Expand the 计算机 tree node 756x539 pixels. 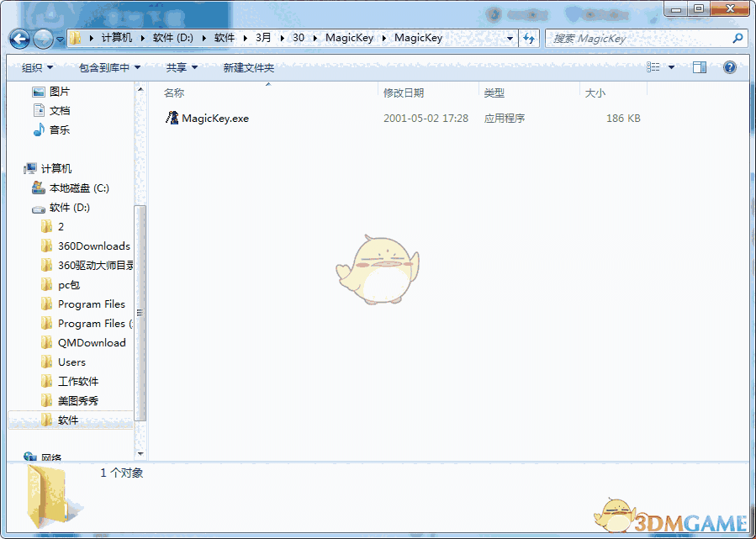(x=15, y=168)
